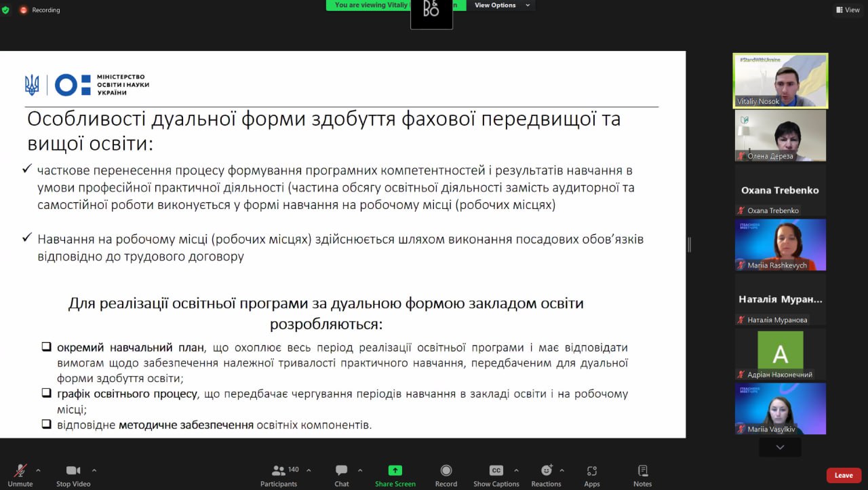
Task: Click the participant count '140'
Action: (294, 470)
